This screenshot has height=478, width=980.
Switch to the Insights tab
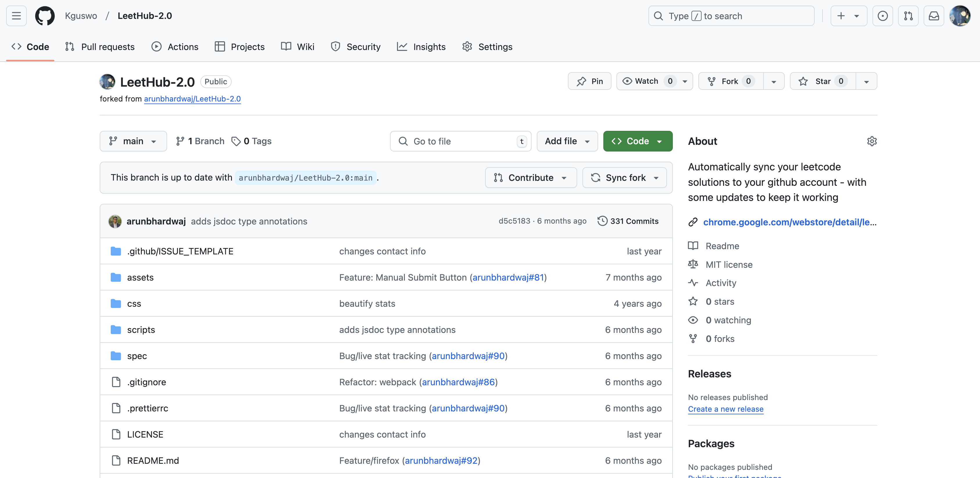421,47
